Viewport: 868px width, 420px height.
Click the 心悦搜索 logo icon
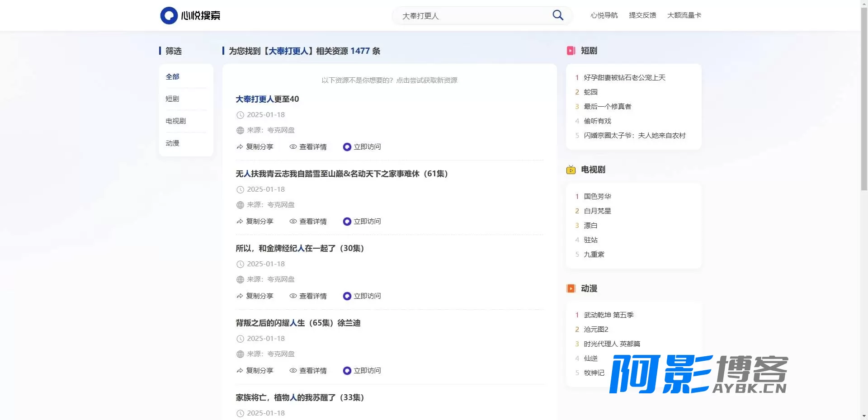point(169,15)
